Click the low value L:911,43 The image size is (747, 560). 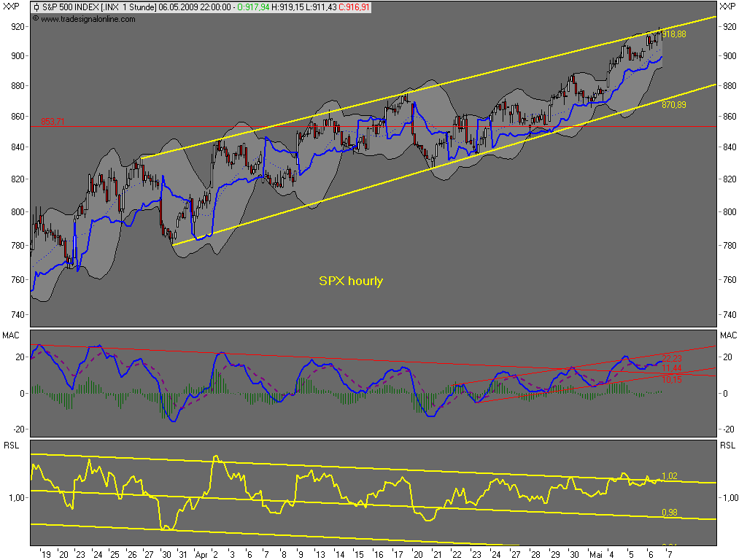pyautogui.click(x=321, y=7)
